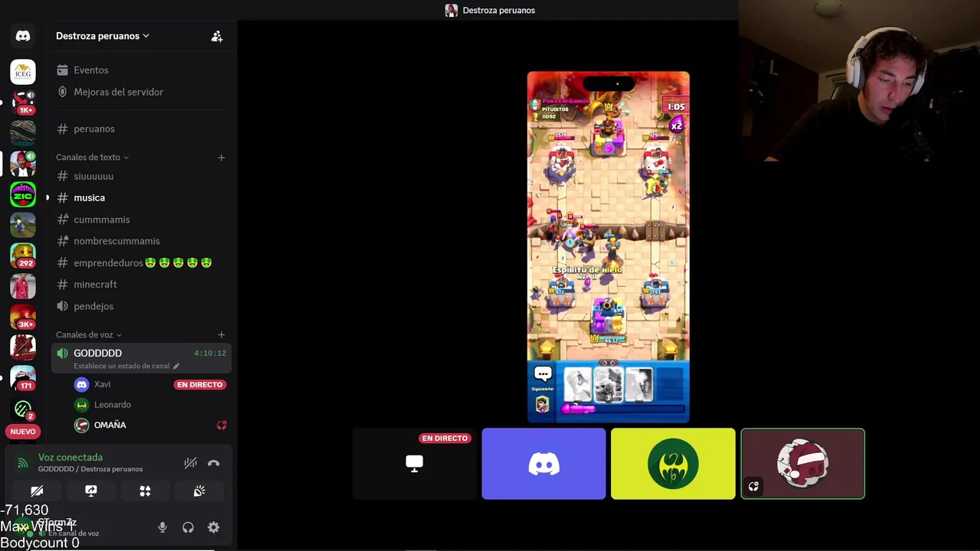This screenshot has height=551, width=980.
Task: Click Voz conectada connection status
Action: pyautogui.click(x=70, y=457)
